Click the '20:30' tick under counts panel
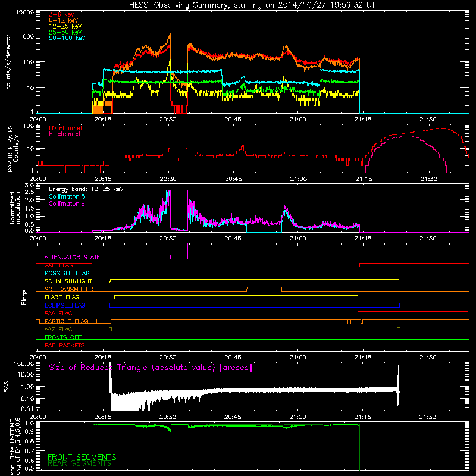 [168, 120]
